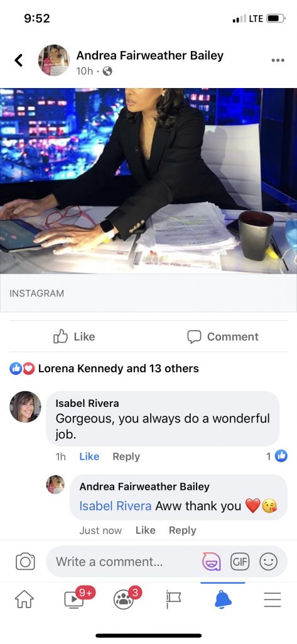The image size is (297, 644).
Task: Open the Groups tab
Action: (x=125, y=598)
